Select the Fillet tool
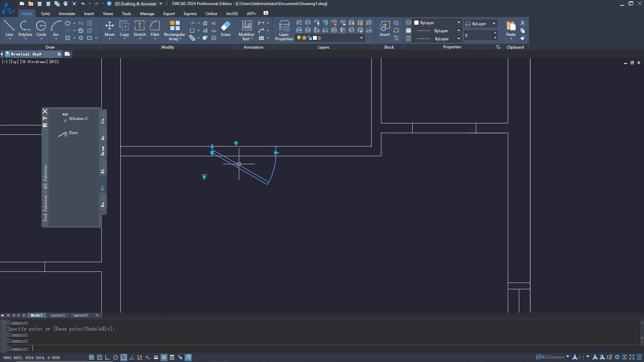644x362 pixels. (155, 28)
